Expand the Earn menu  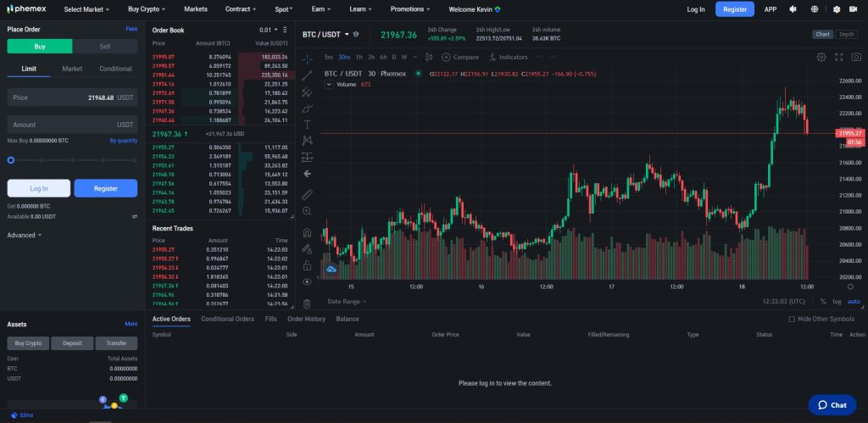tap(321, 9)
